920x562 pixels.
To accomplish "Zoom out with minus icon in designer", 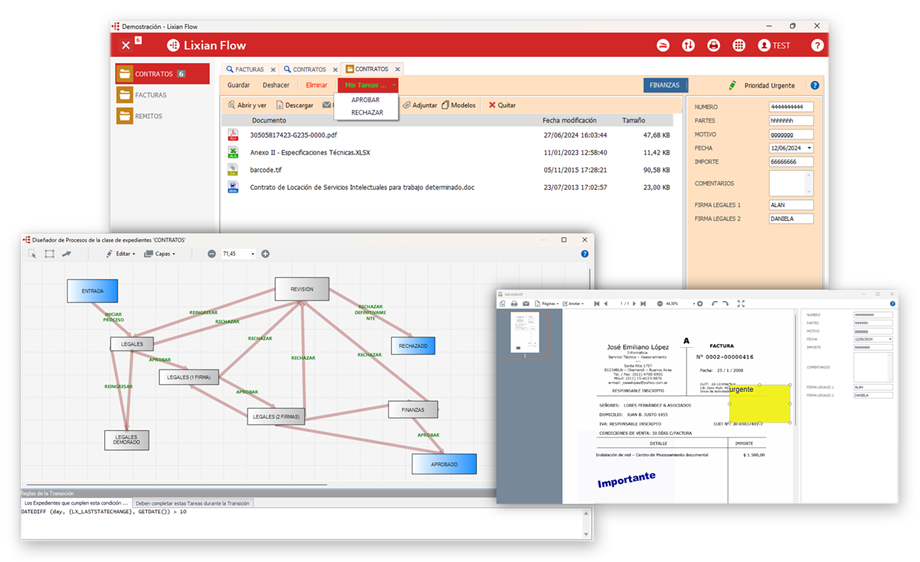I will tap(211, 253).
